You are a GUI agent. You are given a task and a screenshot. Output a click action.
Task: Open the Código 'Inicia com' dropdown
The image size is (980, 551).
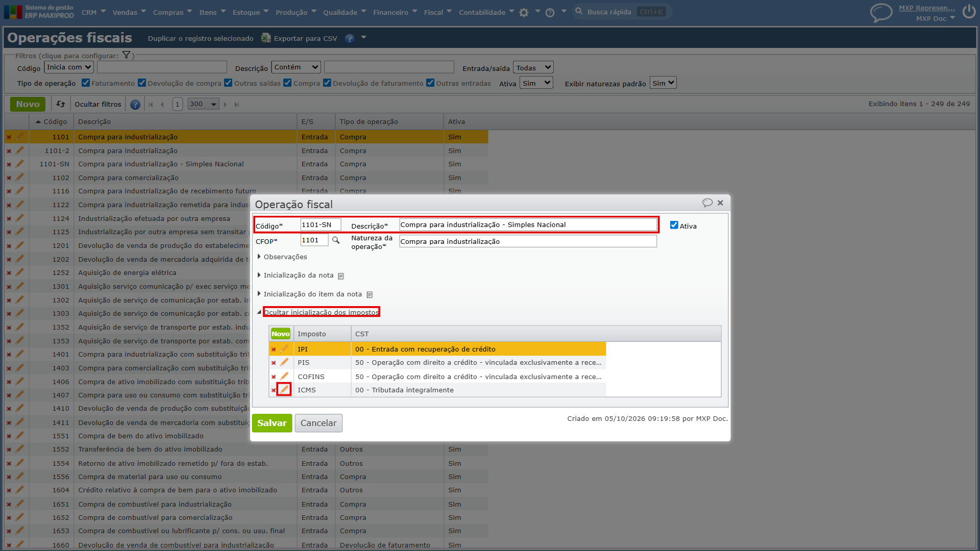coord(69,67)
